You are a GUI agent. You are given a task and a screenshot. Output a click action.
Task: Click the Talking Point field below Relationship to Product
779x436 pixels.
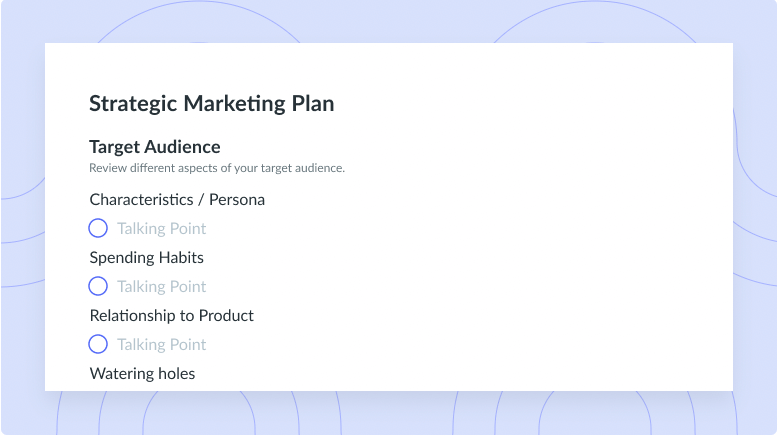161,344
